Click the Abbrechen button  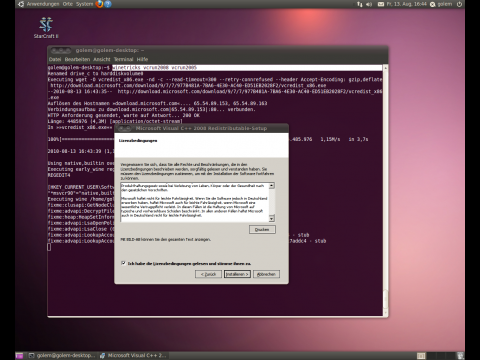pyautogui.click(x=266, y=274)
